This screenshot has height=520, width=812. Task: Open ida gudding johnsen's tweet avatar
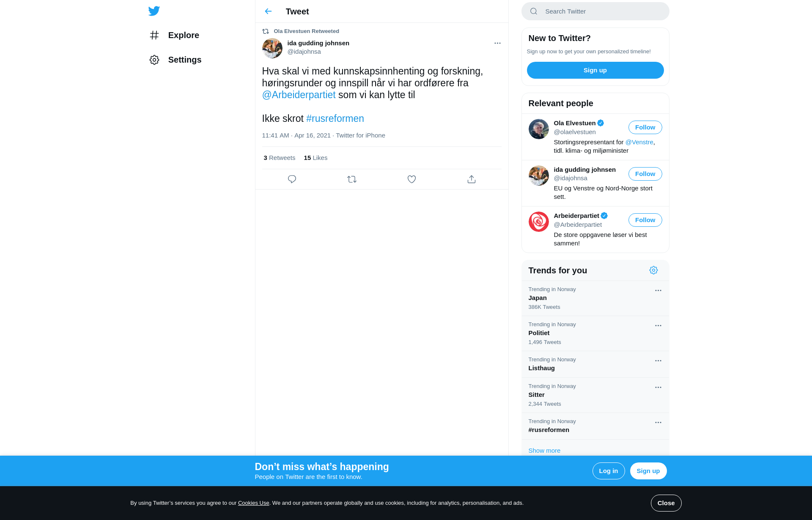point(272,48)
